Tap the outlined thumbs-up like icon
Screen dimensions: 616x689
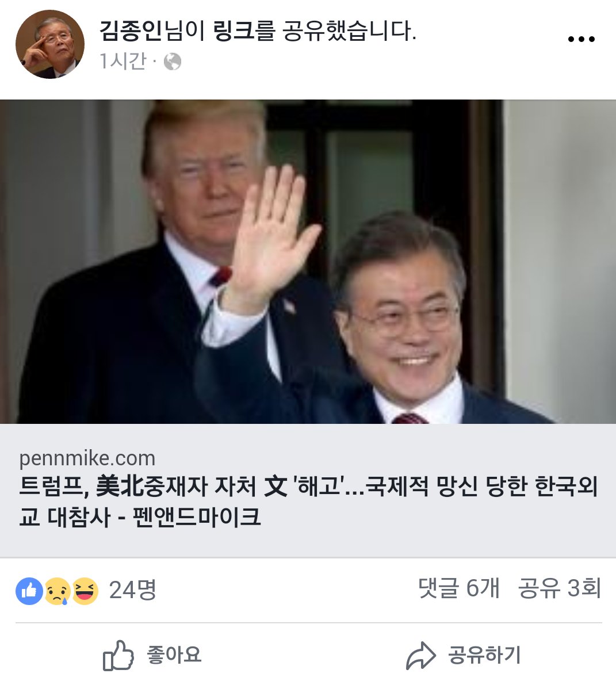118,655
